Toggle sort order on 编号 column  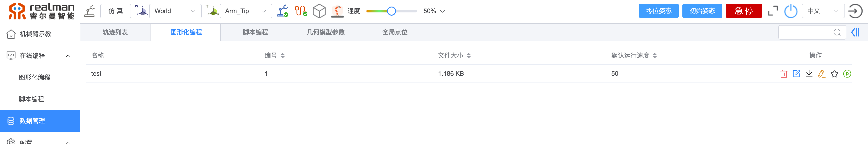(282, 56)
